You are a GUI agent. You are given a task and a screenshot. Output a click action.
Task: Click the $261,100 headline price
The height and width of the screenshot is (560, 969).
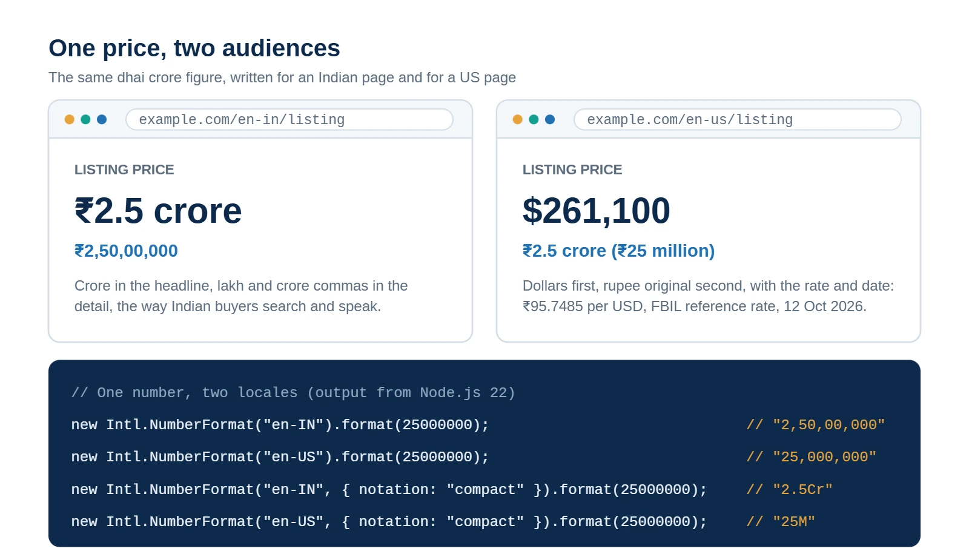(597, 211)
